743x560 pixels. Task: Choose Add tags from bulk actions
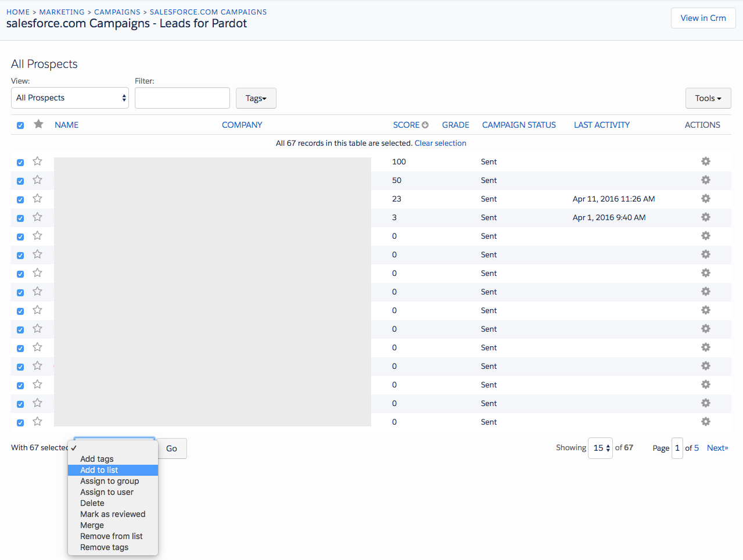(113, 459)
